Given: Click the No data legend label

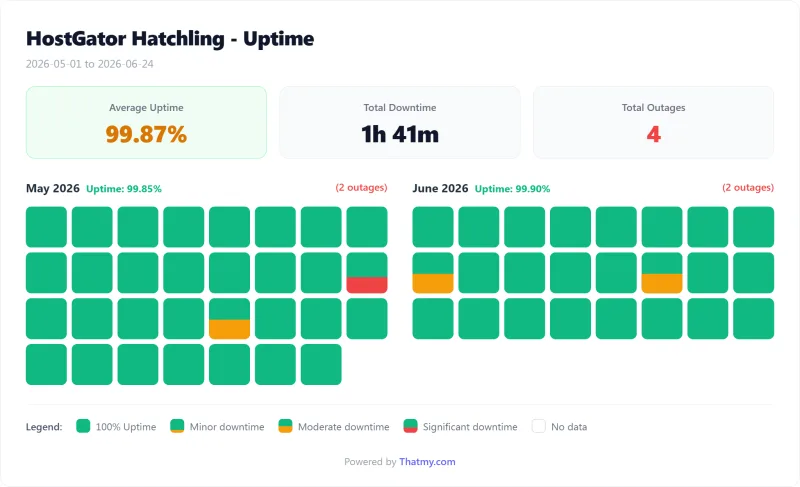Looking at the screenshot, I should coord(569,427).
